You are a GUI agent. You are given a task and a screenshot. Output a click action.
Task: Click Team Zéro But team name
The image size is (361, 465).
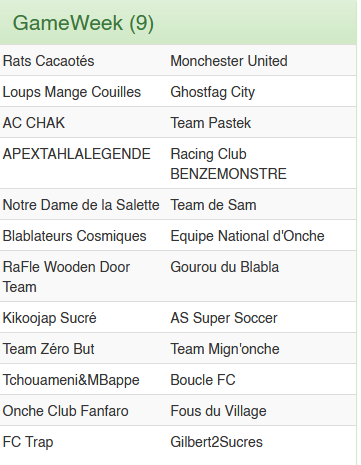(x=48, y=349)
